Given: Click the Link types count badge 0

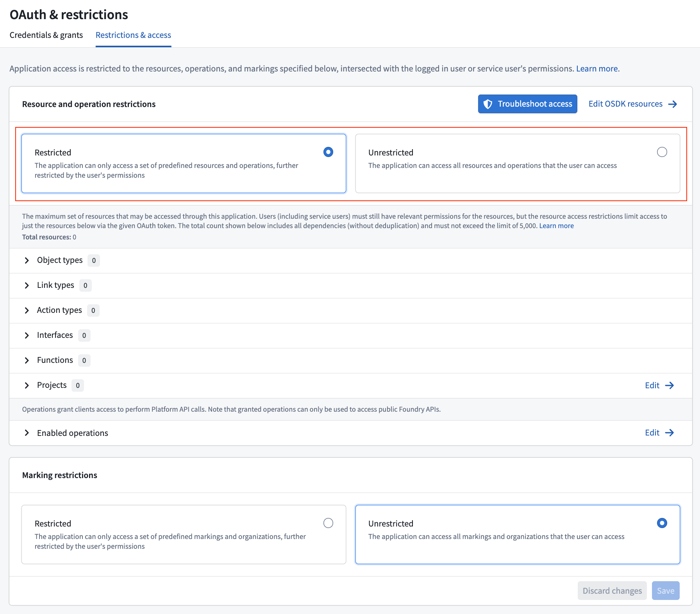Looking at the screenshot, I should pos(86,286).
